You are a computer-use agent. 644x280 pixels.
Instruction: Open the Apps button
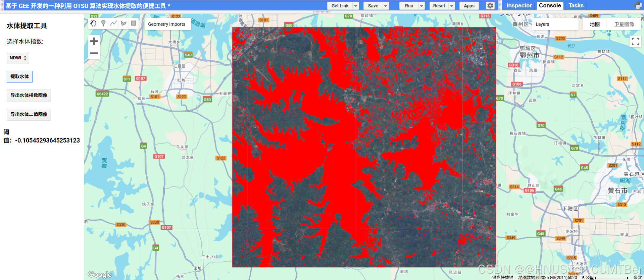[469, 6]
